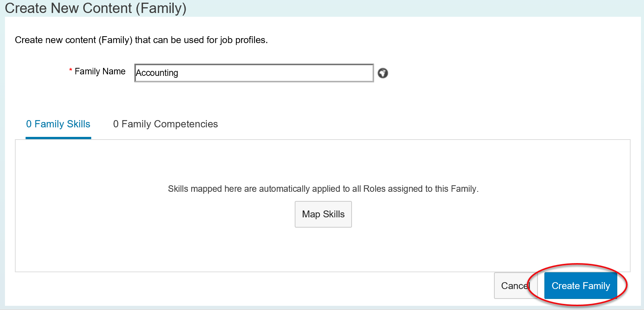Cancel creating the new family

click(x=516, y=286)
